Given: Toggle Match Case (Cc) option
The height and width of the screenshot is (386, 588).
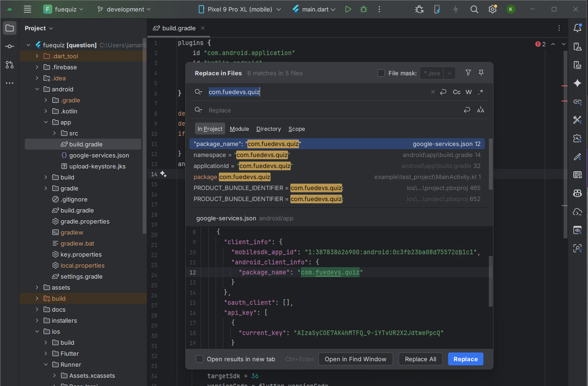Looking at the screenshot, I should tap(456, 92).
